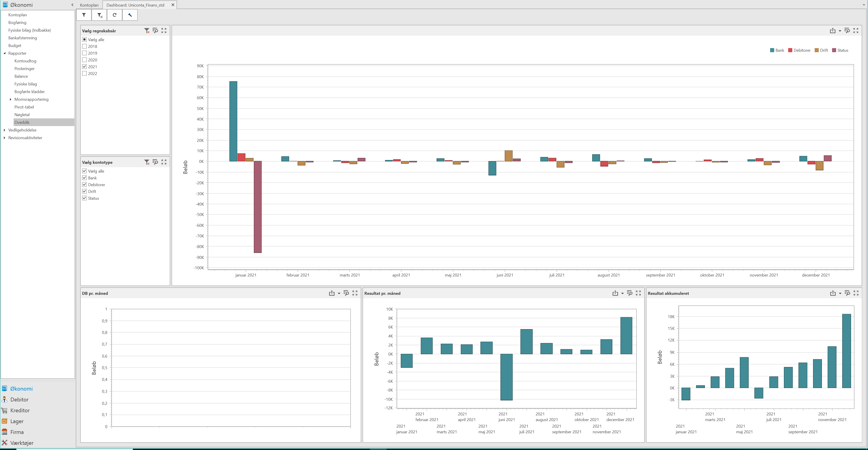Open dashboard settings wrench icon

130,15
